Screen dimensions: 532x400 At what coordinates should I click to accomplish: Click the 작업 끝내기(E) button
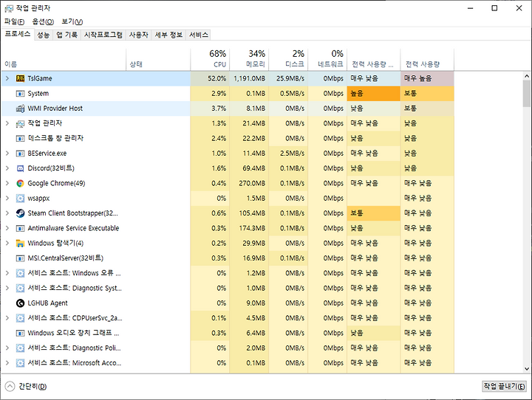pyautogui.click(x=504, y=386)
